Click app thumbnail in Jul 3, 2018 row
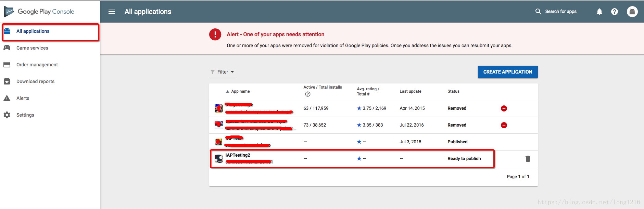 219,142
